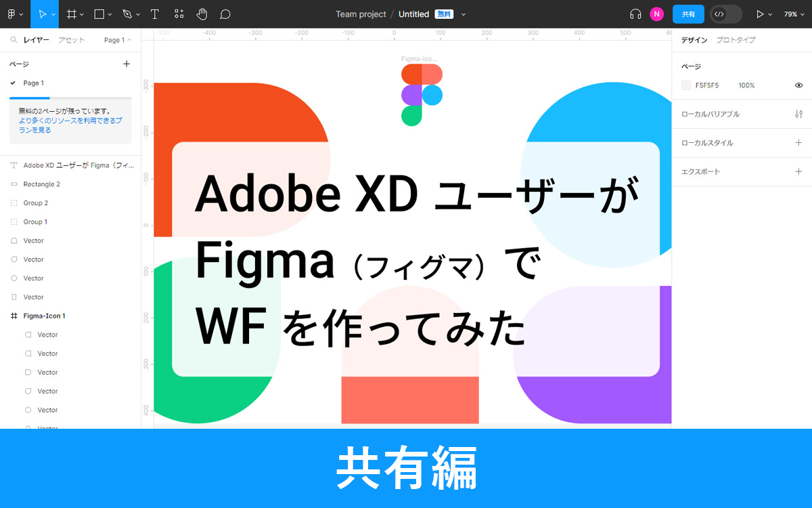Switch to the プロトタイプ tab
The height and width of the screenshot is (508, 812).
pos(736,40)
